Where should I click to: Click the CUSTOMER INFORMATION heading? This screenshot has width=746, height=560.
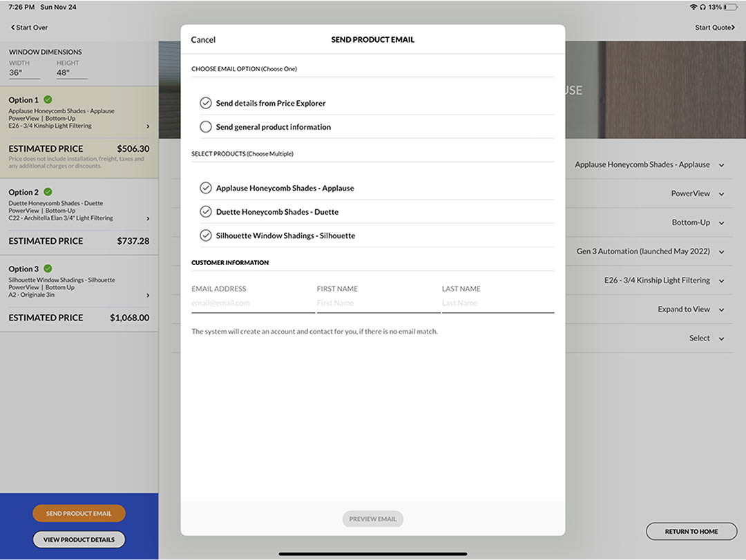230,262
